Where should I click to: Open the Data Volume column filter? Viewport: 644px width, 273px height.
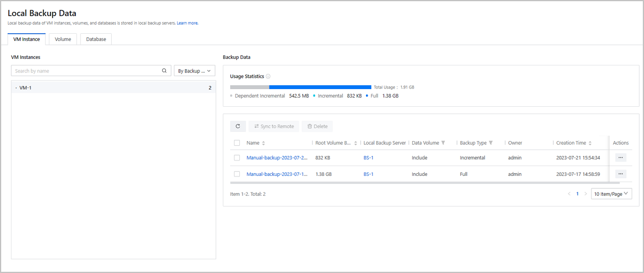pos(443,143)
